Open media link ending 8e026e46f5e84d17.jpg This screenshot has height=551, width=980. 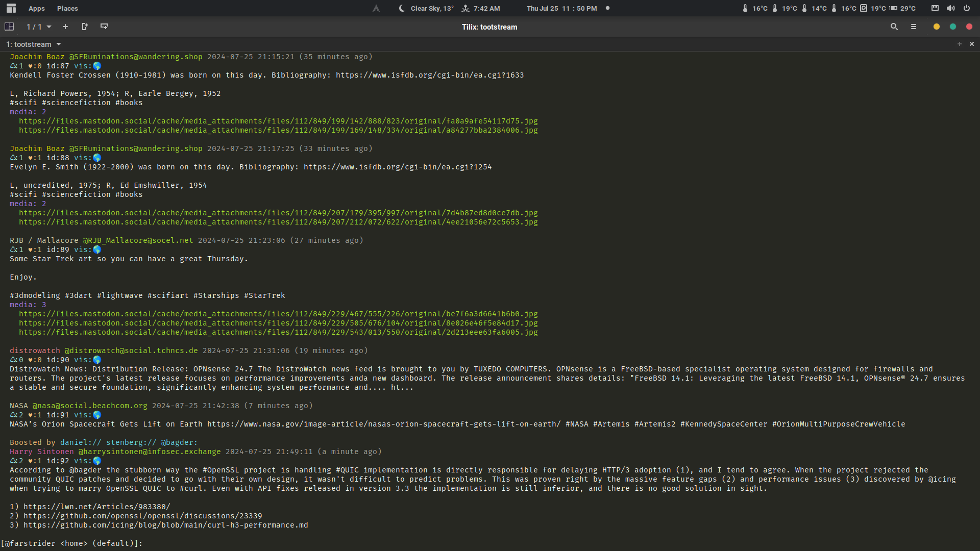pos(279,323)
